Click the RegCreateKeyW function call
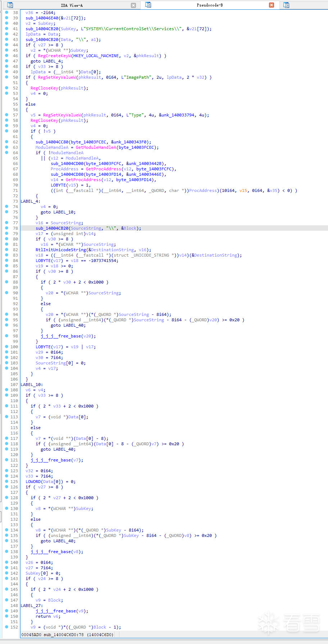The height and width of the screenshot is (644, 328). (54, 56)
